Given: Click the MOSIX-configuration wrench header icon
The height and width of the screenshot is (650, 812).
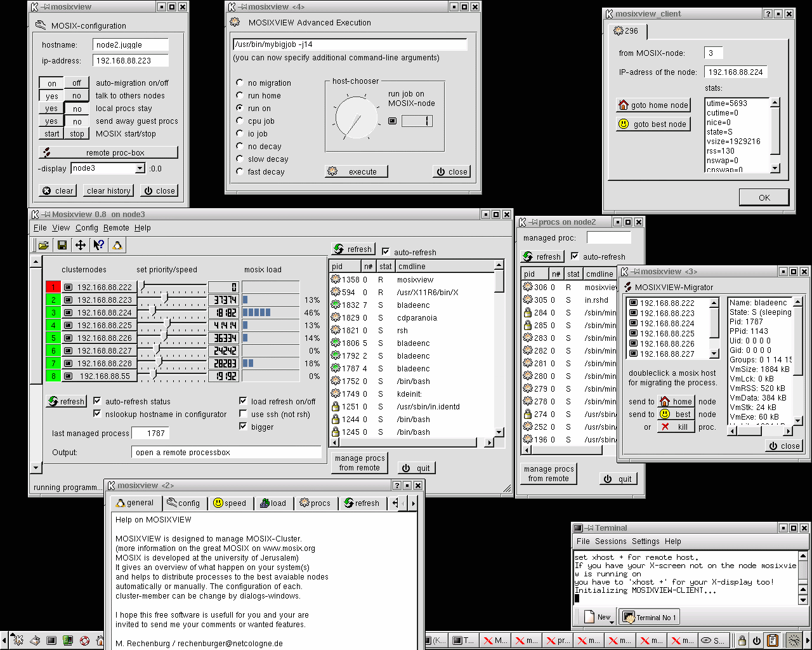Looking at the screenshot, I should click(41, 25).
